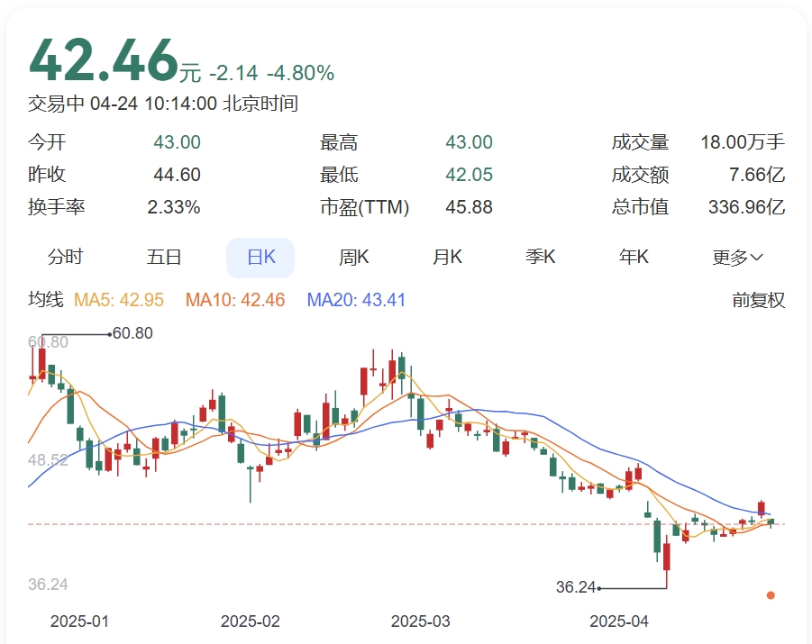Click the 总市值 value 336.96亿
Image resolution: width=812 pixels, height=644 pixels.
[747, 207]
